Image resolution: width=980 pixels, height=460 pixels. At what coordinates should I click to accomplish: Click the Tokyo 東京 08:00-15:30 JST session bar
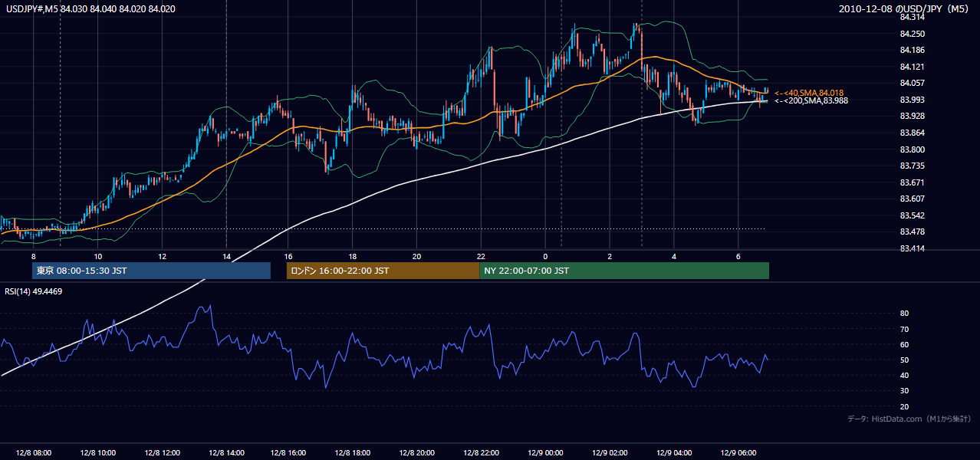tap(151, 271)
